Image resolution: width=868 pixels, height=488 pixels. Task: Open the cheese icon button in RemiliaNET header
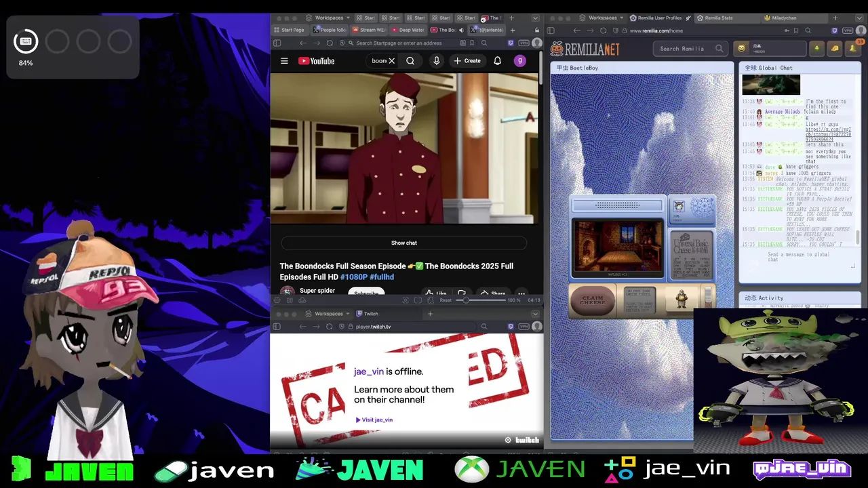click(834, 48)
